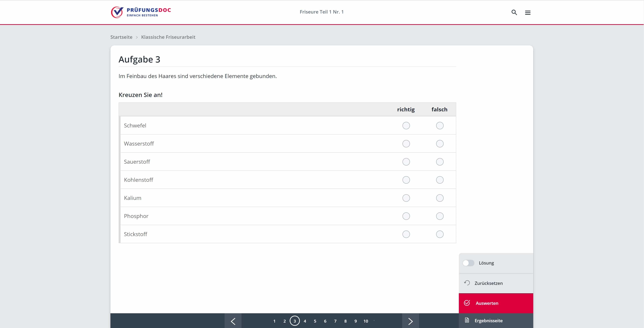The width and height of the screenshot is (644, 328).
Task: Mark Phosphor as falsch
Action: click(x=440, y=216)
